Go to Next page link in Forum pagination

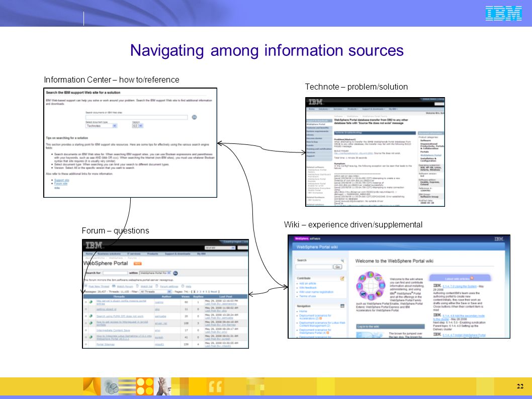coord(214,292)
